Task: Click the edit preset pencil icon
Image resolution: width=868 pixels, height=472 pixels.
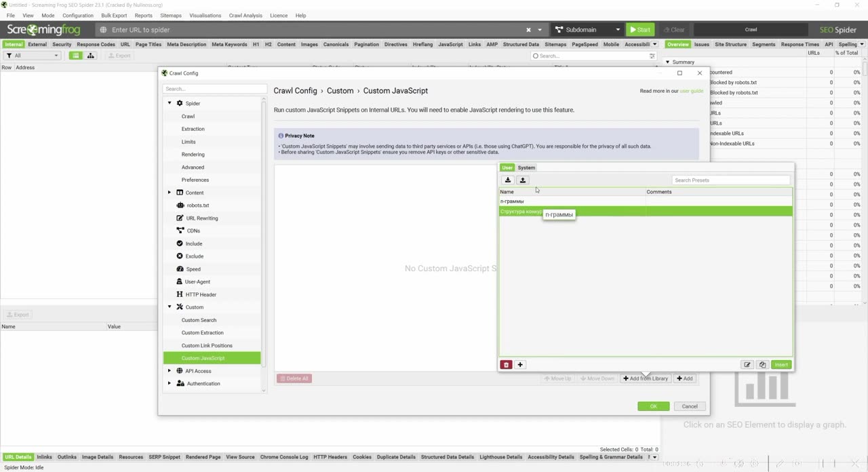Action: pyautogui.click(x=747, y=365)
